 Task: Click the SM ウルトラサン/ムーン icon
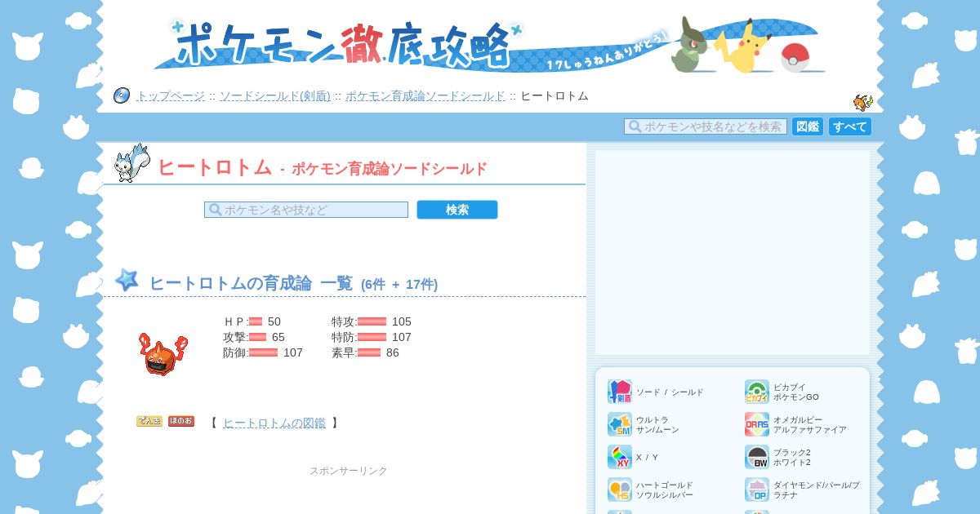click(x=620, y=424)
